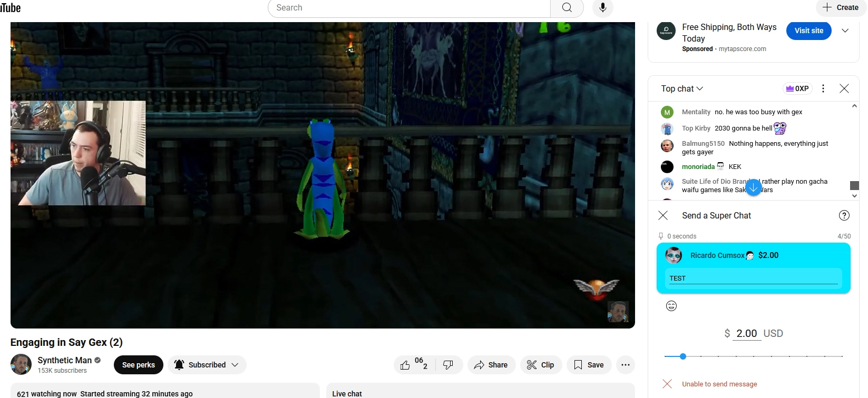Save the video to a playlist
This screenshot has height=398, width=868.
click(x=589, y=365)
